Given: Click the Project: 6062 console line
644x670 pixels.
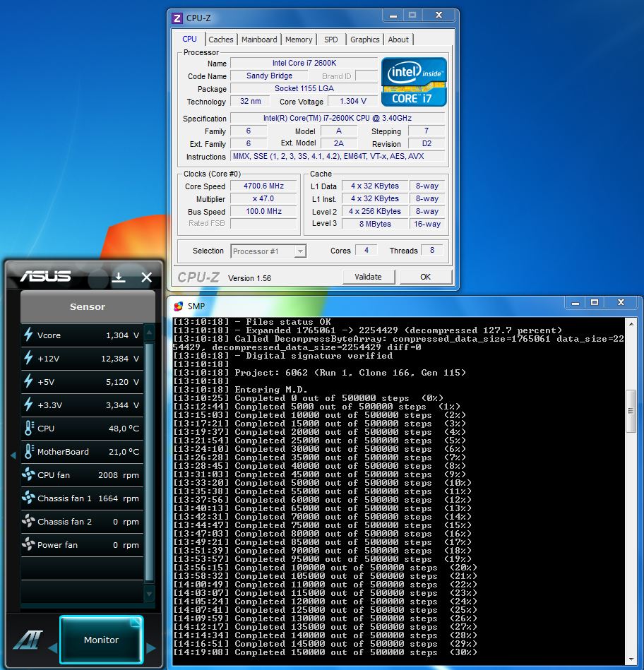Looking at the screenshot, I should pyautogui.click(x=319, y=373).
